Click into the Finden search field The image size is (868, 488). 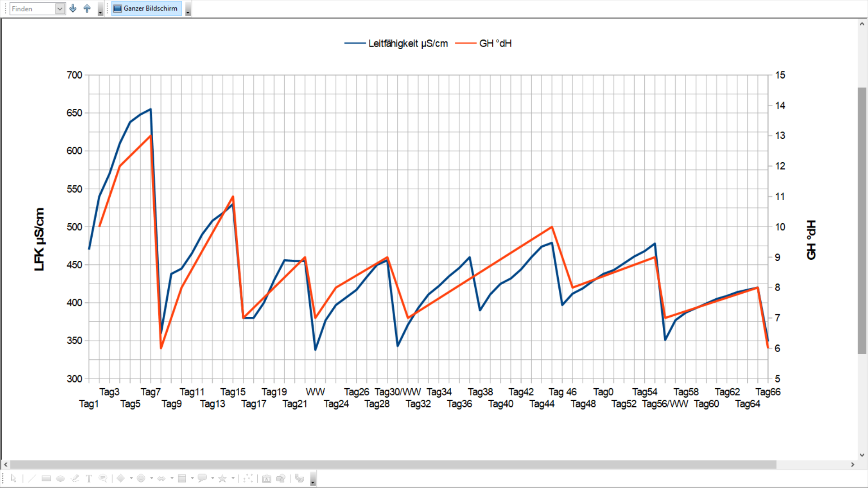pos(32,9)
